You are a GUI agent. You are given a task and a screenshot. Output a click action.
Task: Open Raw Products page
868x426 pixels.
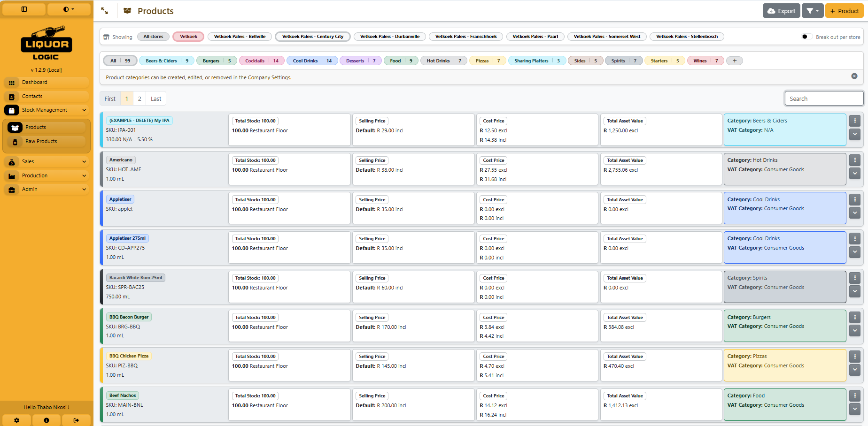(46, 141)
